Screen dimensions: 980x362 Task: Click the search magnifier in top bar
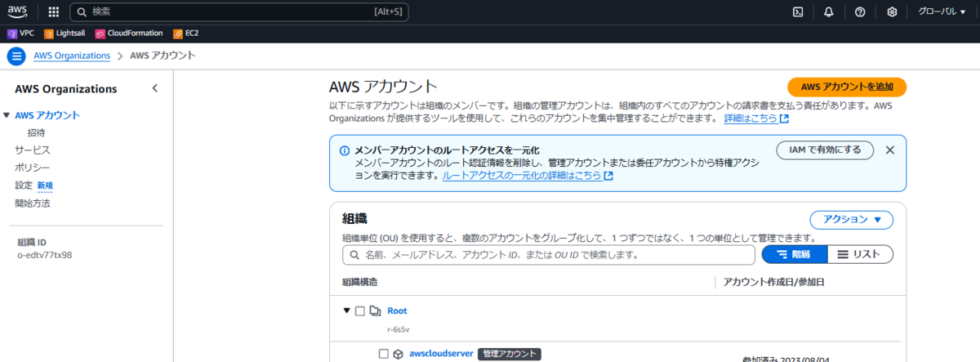coord(82,12)
